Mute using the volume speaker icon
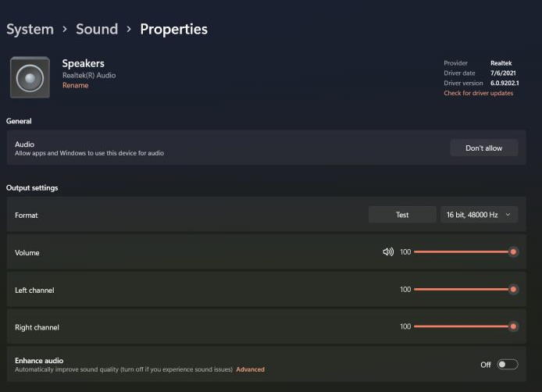The width and height of the screenshot is (542, 392). pos(388,252)
